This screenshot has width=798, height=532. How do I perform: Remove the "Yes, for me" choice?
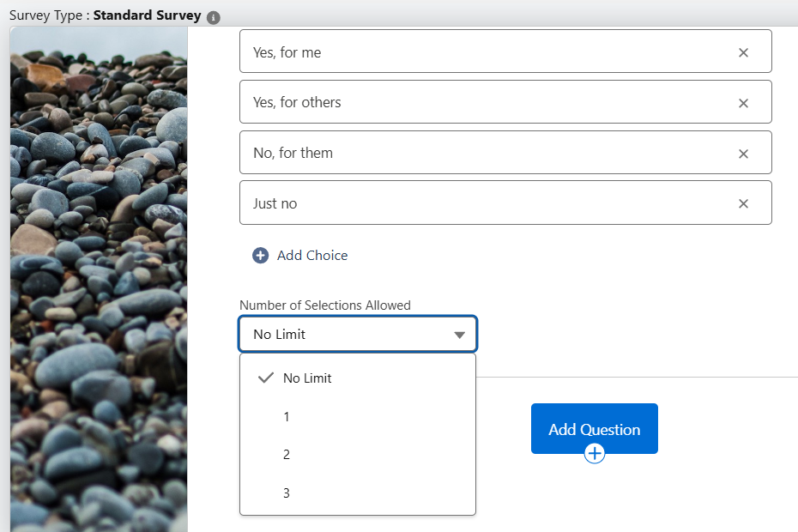743,52
